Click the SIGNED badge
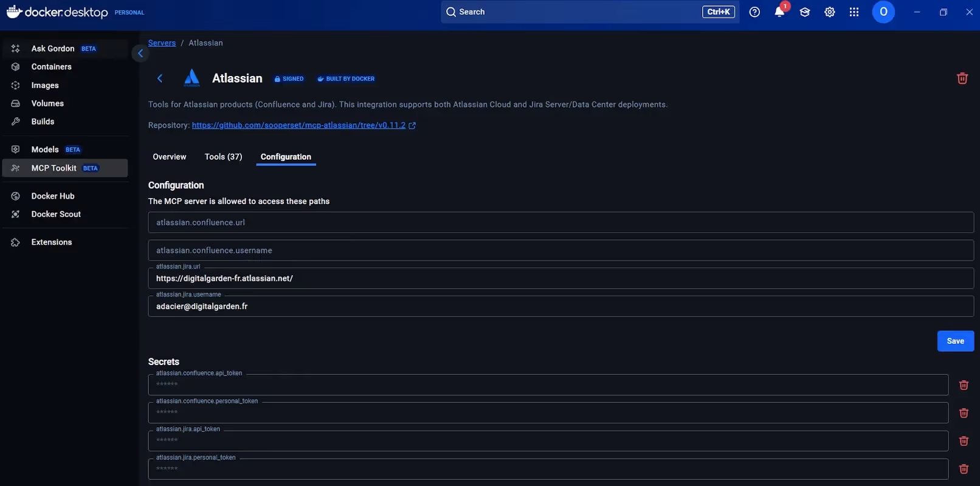 [289, 79]
